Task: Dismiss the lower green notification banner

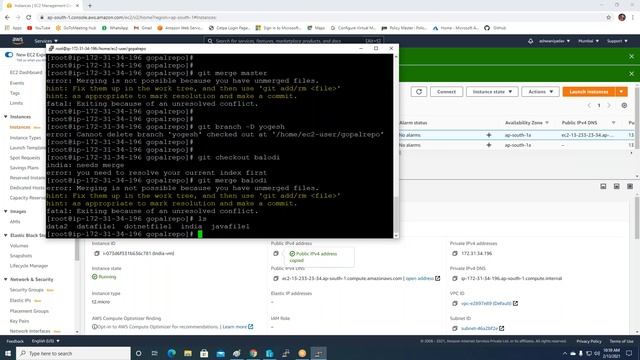Action: [x=631, y=73]
